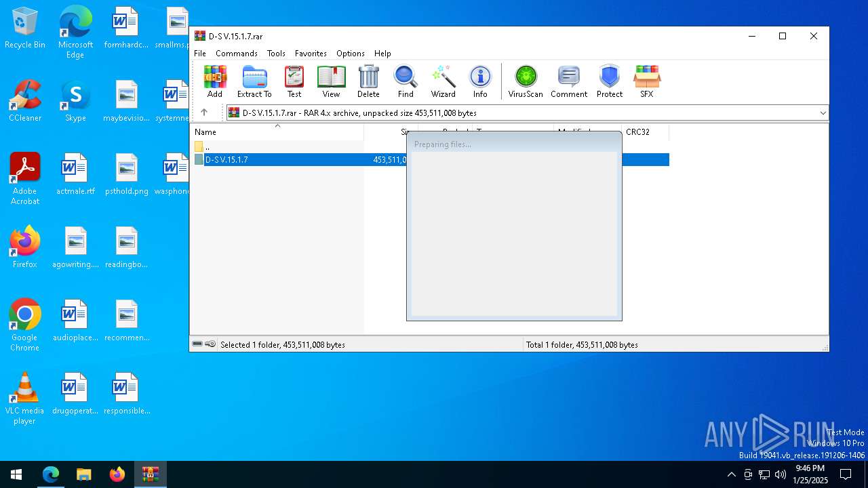Click the Extract To toolbar icon
The width and height of the screenshot is (868, 488).
(x=254, y=82)
